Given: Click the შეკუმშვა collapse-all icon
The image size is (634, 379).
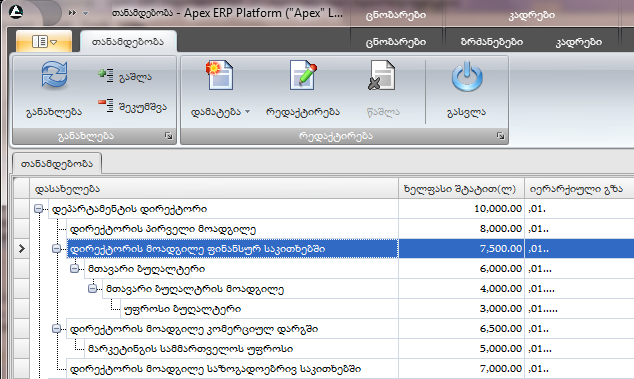Looking at the screenshot, I should [x=106, y=106].
